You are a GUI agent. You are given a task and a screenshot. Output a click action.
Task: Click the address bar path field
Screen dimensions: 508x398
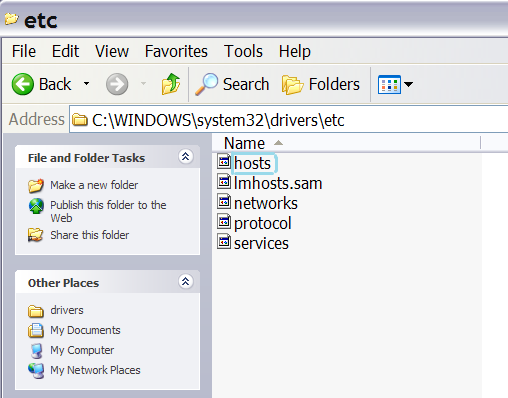[289, 120]
